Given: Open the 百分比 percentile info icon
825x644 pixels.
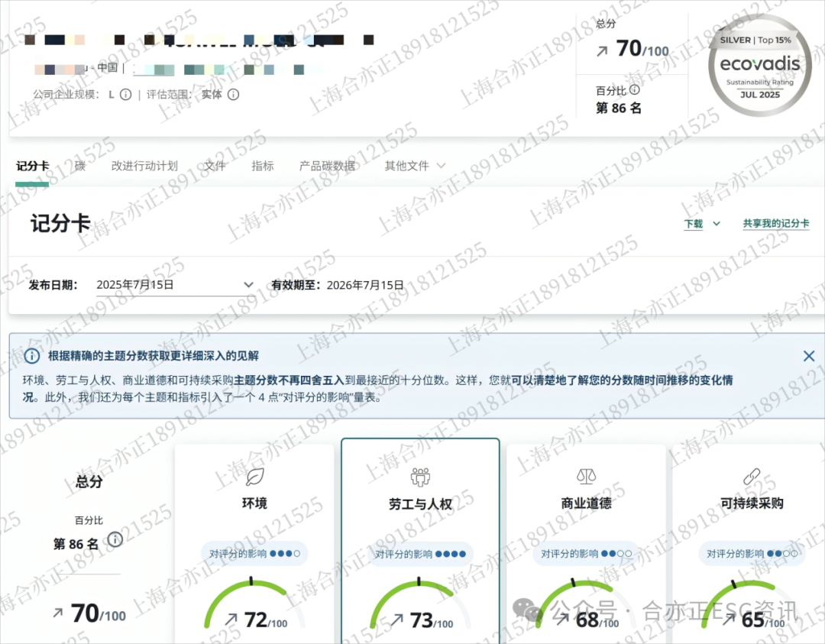Looking at the screenshot, I should (x=635, y=89).
